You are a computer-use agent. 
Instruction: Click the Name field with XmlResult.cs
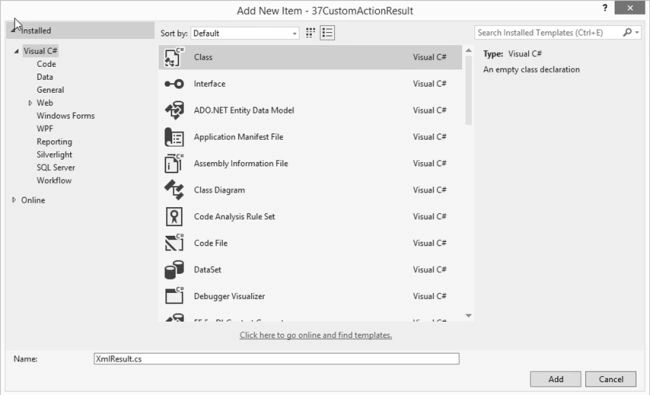tap(276, 359)
